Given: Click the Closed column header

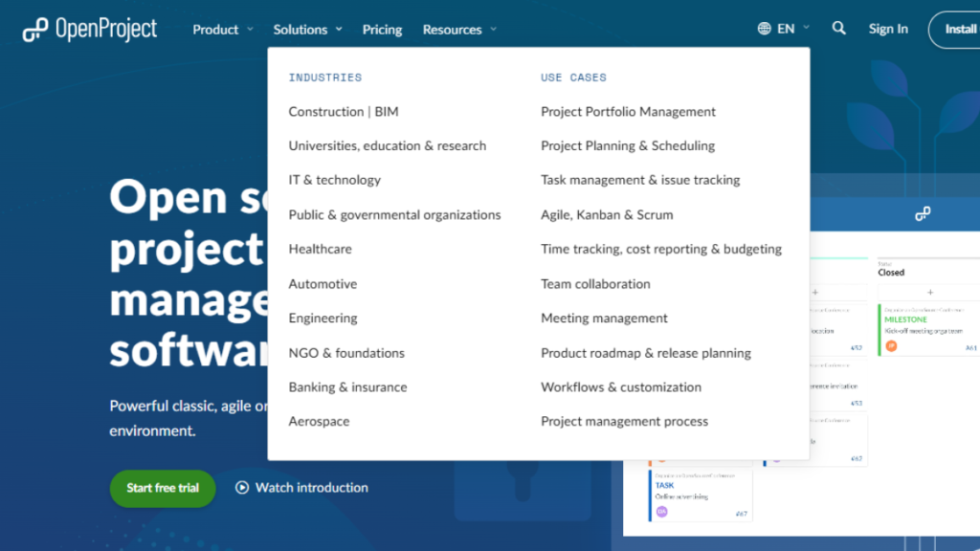Looking at the screenshot, I should 891,273.
